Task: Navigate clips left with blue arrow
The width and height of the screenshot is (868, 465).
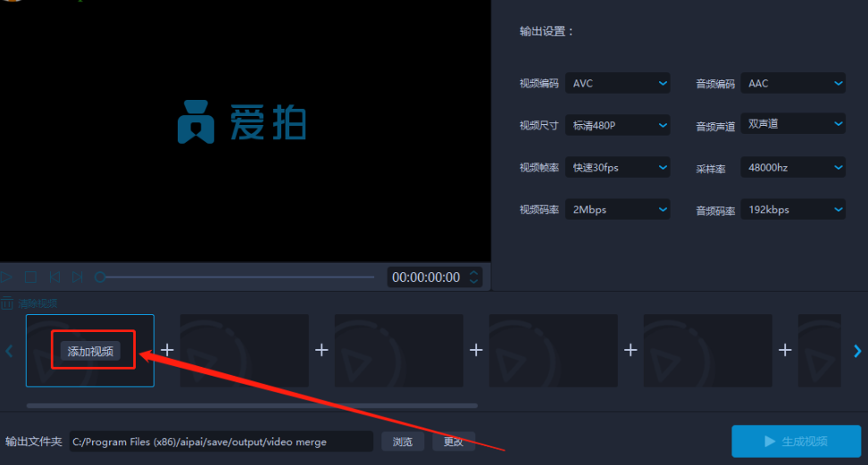Action: tap(9, 351)
